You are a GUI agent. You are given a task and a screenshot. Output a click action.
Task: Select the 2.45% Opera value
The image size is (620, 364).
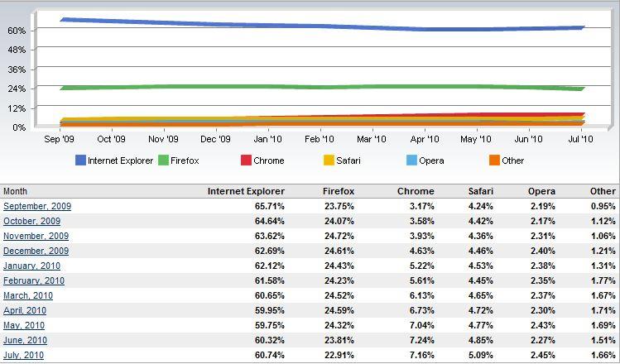click(x=543, y=355)
